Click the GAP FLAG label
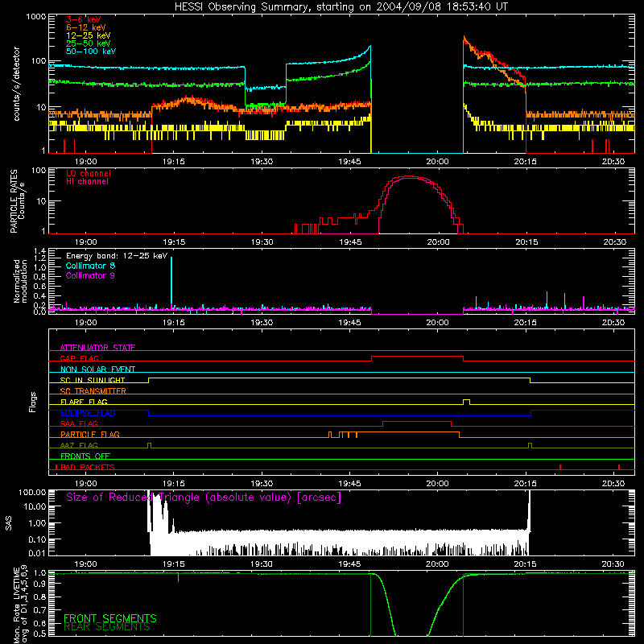Image resolution: width=644 pixels, height=644 pixels. pyautogui.click(x=79, y=358)
